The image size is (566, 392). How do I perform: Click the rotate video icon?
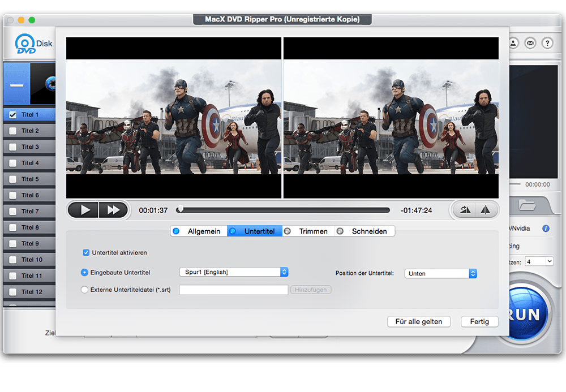[464, 209]
